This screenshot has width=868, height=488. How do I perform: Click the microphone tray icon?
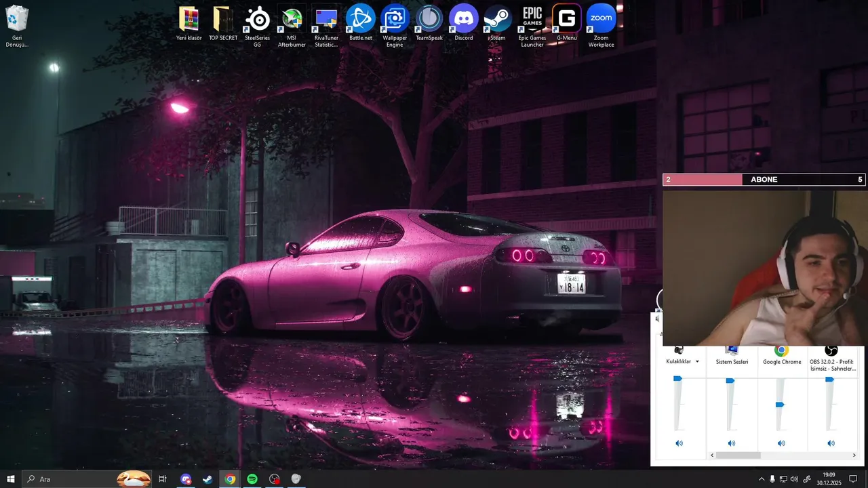772,479
